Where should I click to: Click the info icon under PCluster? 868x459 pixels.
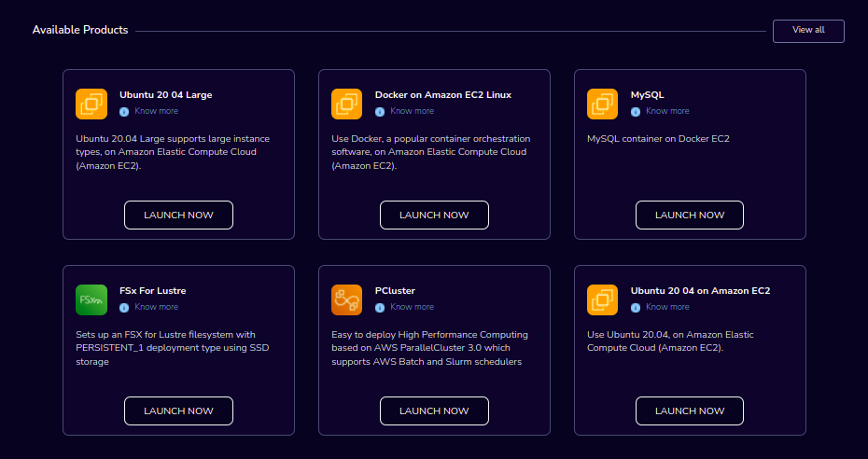click(x=380, y=308)
